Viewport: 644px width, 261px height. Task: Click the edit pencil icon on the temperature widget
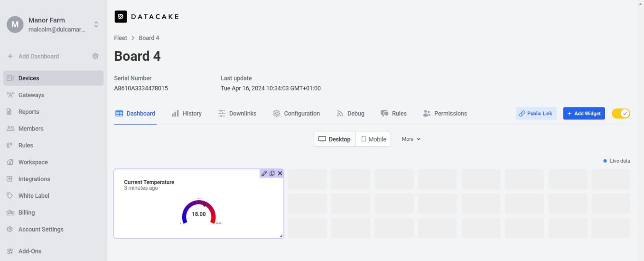point(264,174)
